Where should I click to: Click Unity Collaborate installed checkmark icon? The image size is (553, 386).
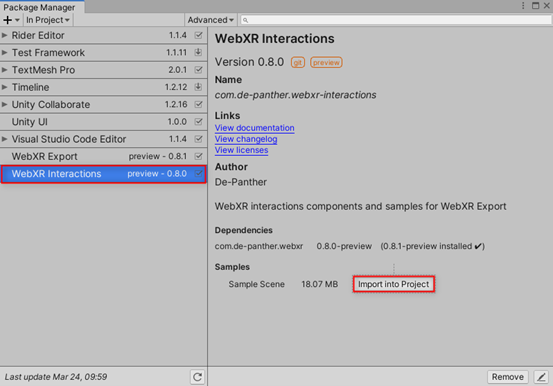pos(199,104)
